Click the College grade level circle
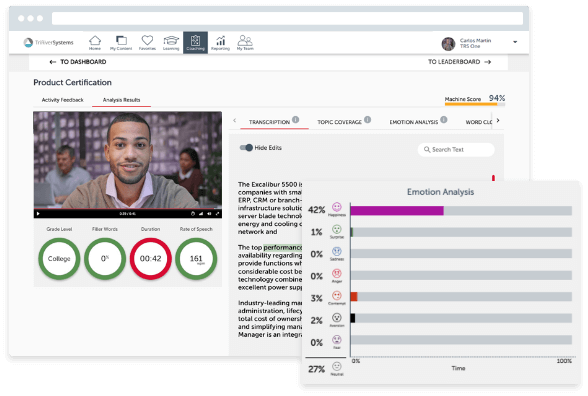The image size is (588, 396). pyautogui.click(x=59, y=259)
